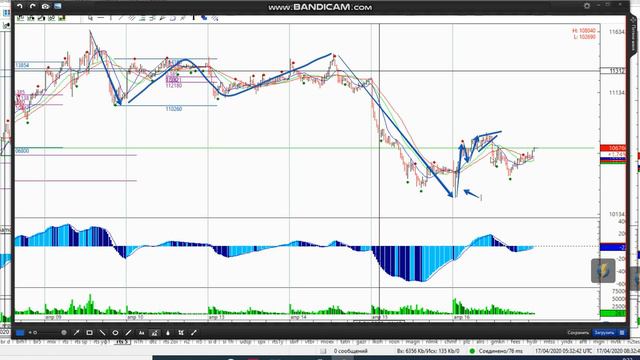This screenshot has width=640, height=360.
Task: Select the rectangle drawing tool
Action: pyautogui.click(x=89, y=333)
